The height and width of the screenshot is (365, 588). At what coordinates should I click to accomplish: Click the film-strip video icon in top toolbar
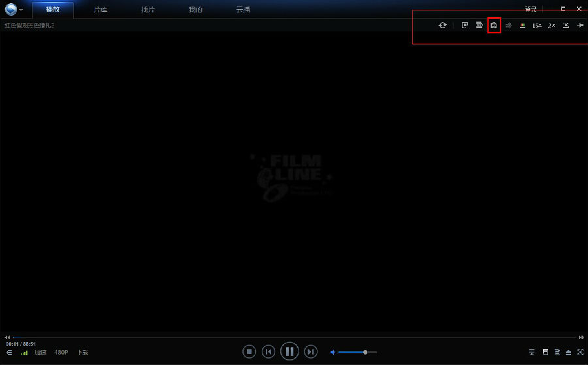point(480,25)
